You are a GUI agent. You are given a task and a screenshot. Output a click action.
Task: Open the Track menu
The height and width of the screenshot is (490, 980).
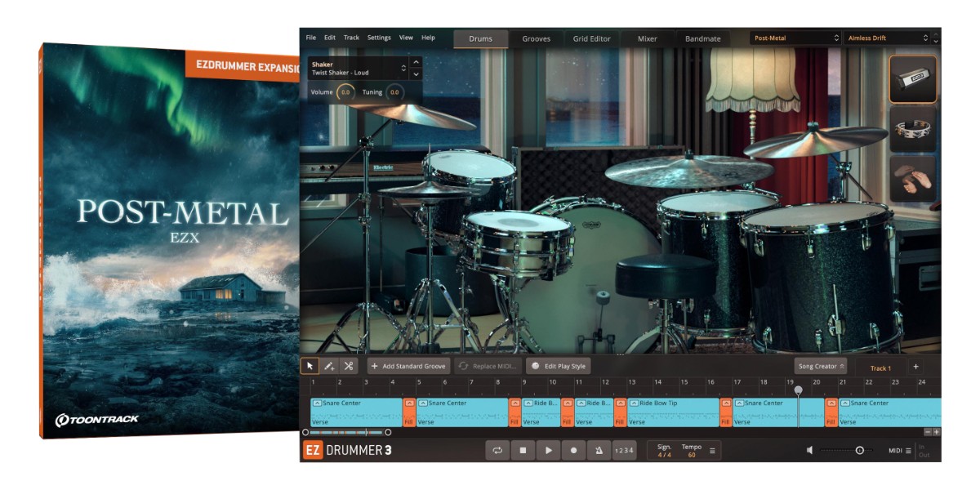pyautogui.click(x=351, y=38)
